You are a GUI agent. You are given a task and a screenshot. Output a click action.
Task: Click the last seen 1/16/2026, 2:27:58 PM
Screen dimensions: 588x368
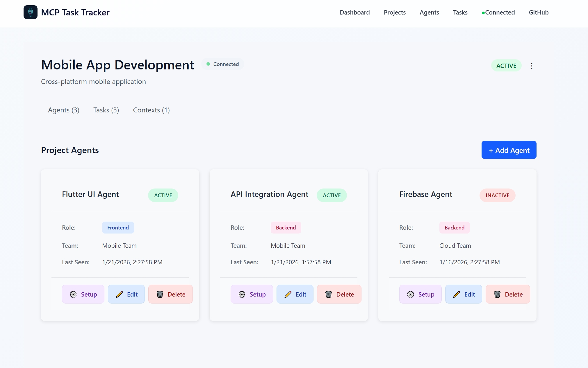tap(470, 262)
